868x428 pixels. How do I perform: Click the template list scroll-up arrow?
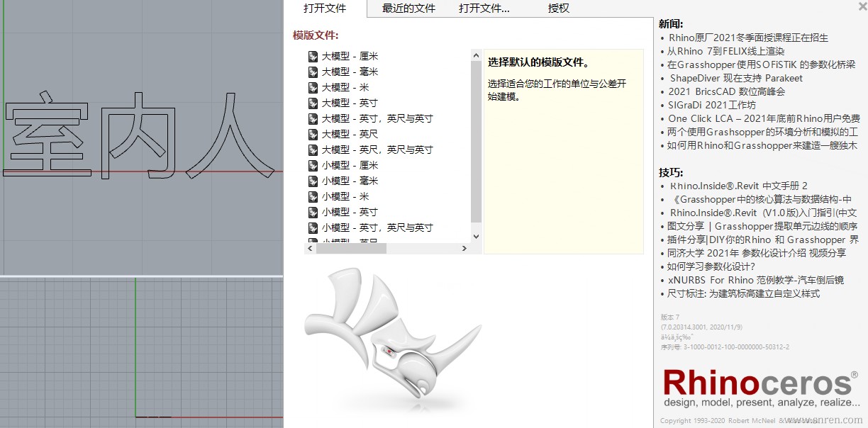pyautogui.click(x=476, y=55)
